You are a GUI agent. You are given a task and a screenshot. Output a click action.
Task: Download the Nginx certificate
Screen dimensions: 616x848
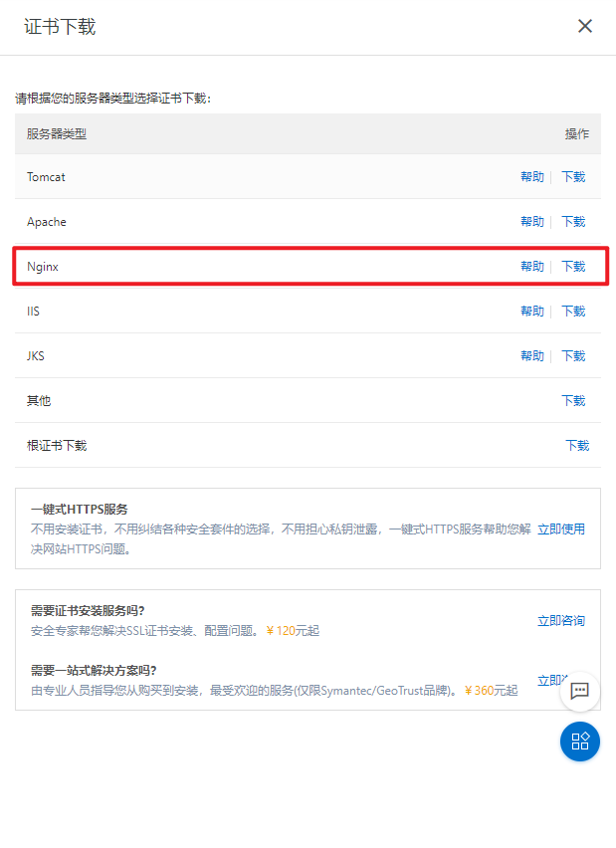[573, 267]
